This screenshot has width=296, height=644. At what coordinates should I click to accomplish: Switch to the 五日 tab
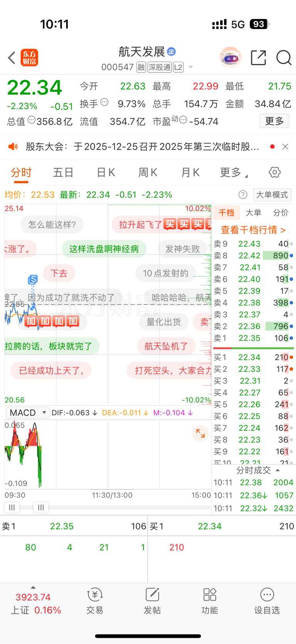point(63,172)
